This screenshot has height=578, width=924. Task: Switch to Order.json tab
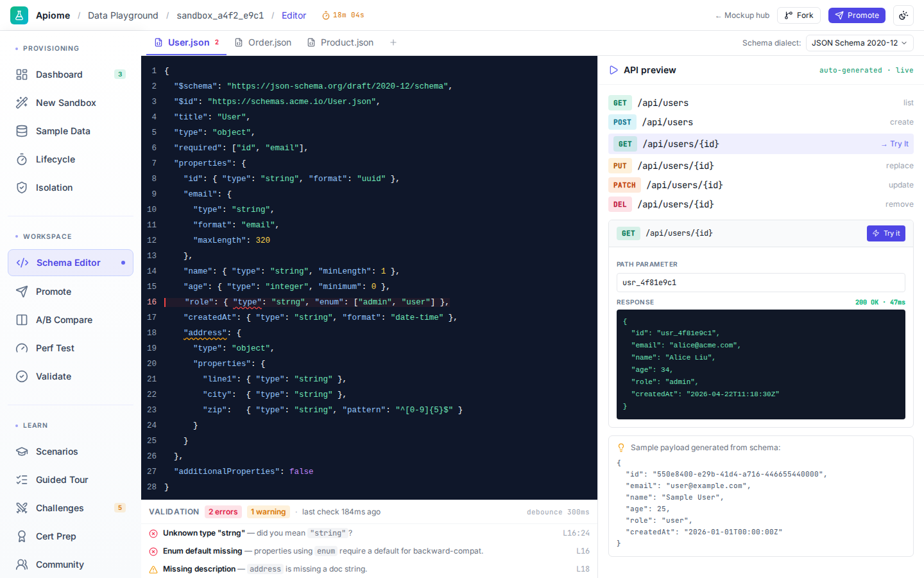(263, 42)
